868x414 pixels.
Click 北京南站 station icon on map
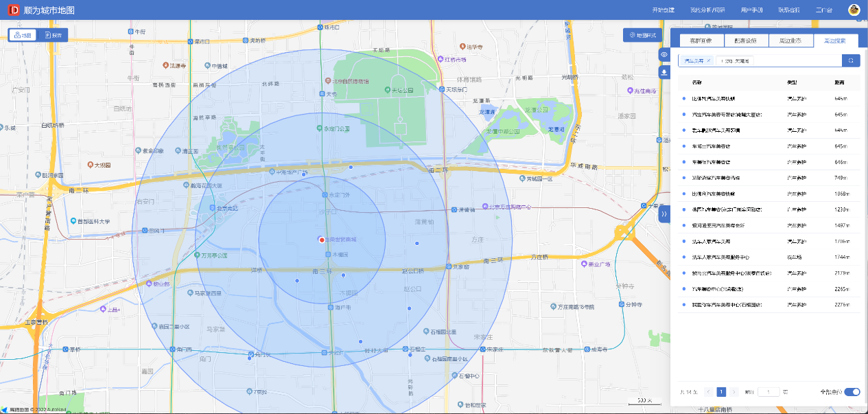click(212, 207)
